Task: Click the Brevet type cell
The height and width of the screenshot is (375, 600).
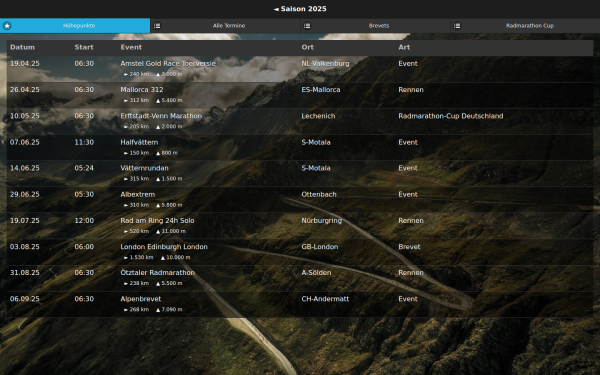Action: [x=409, y=247]
